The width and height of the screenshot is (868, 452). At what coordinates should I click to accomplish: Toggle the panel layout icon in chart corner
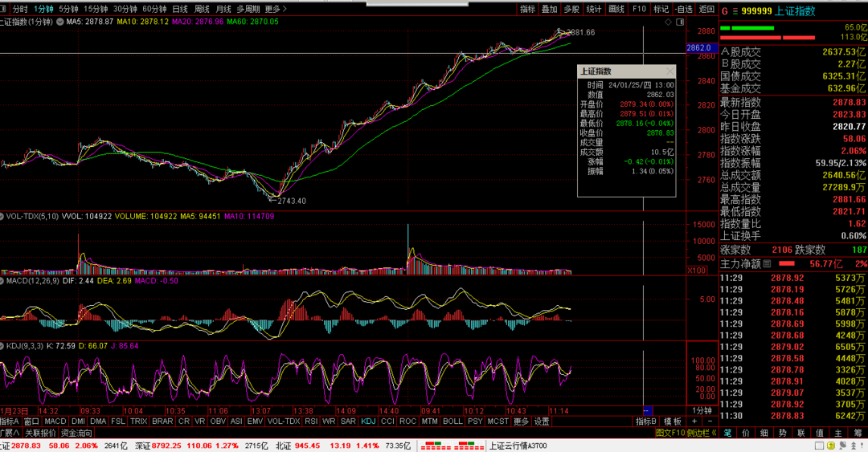pyautogui.click(x=681, y=22)
